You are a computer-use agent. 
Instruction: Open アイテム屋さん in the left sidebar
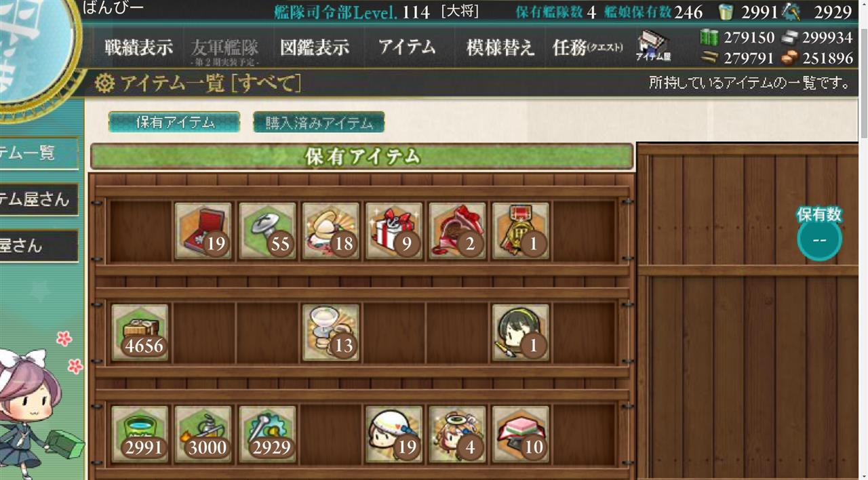coord(37,199)
